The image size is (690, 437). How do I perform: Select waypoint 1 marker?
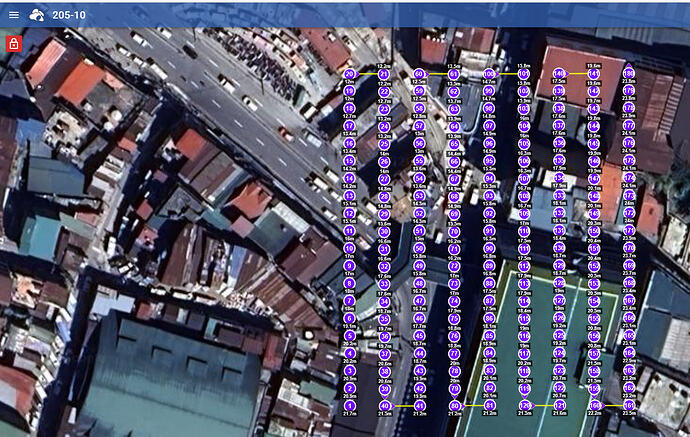coord(350,405)
